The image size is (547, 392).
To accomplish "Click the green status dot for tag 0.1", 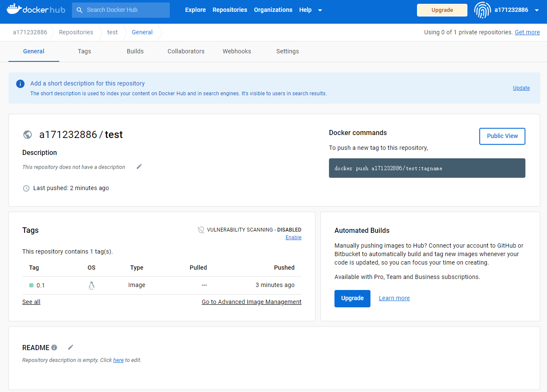I will [31, 285].
